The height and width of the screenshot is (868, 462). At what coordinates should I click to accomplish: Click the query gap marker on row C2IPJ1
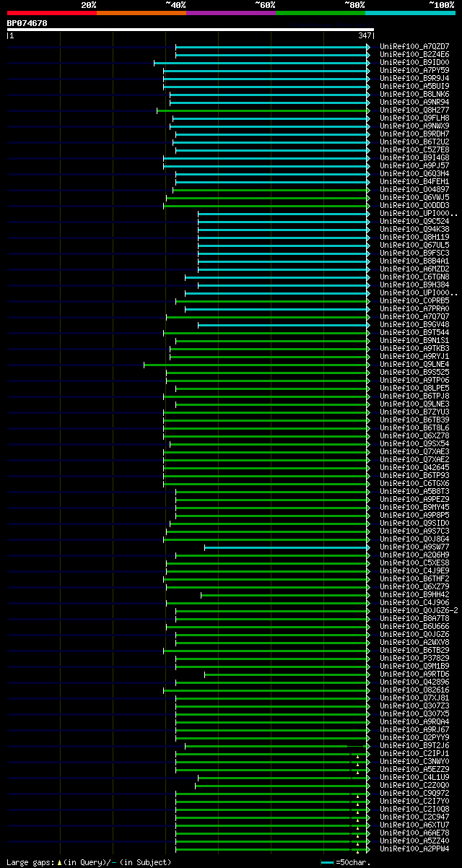point(357,756)
